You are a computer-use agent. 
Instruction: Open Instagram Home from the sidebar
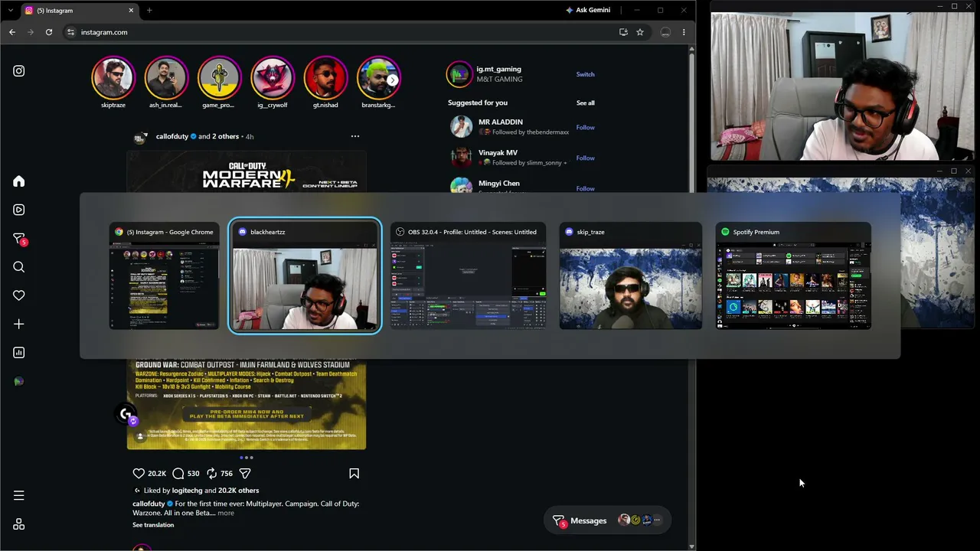[x=19, y=181]
